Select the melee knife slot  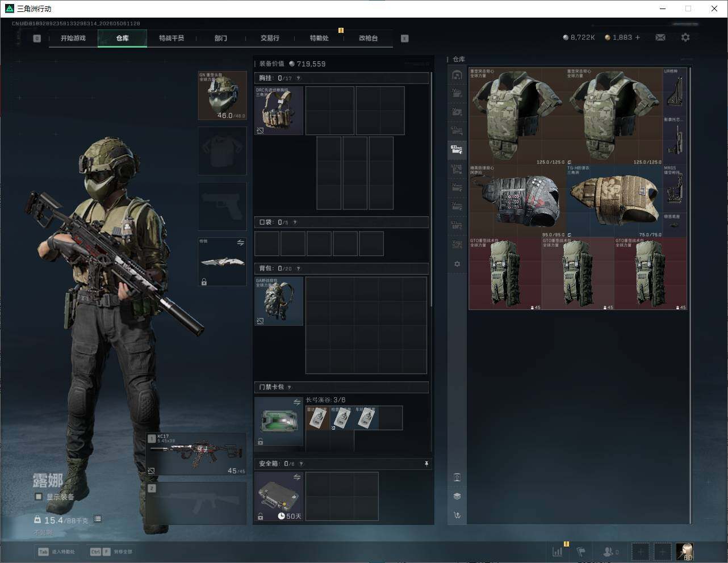pos(222,262)
